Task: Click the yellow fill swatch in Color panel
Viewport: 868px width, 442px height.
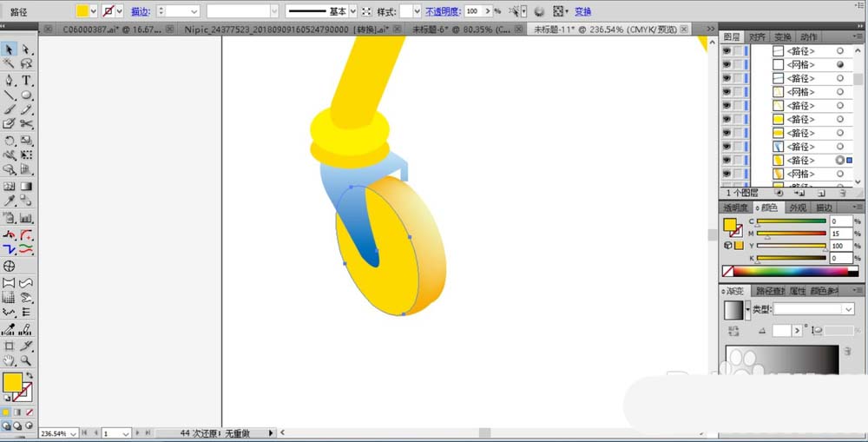Action: [x=730, y=224]
